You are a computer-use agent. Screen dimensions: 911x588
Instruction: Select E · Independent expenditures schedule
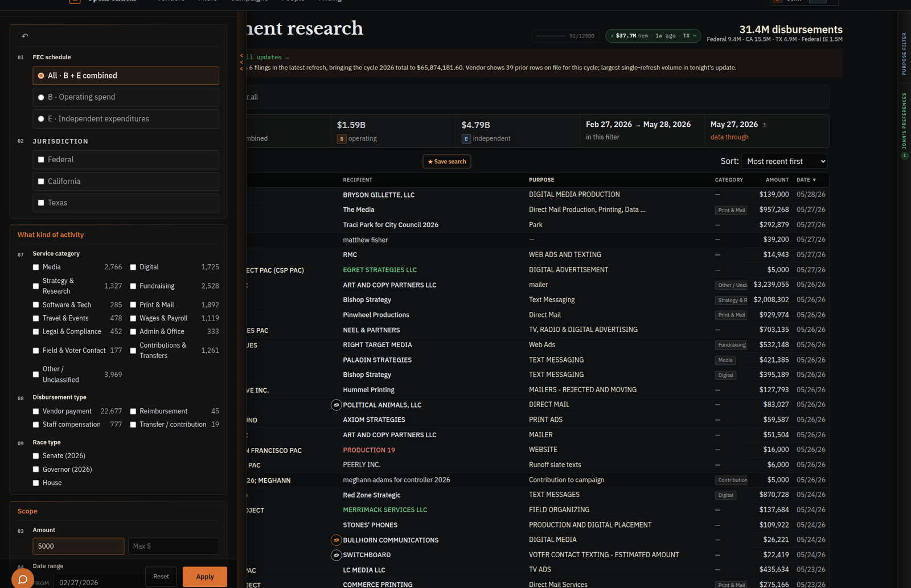point(126,119)
